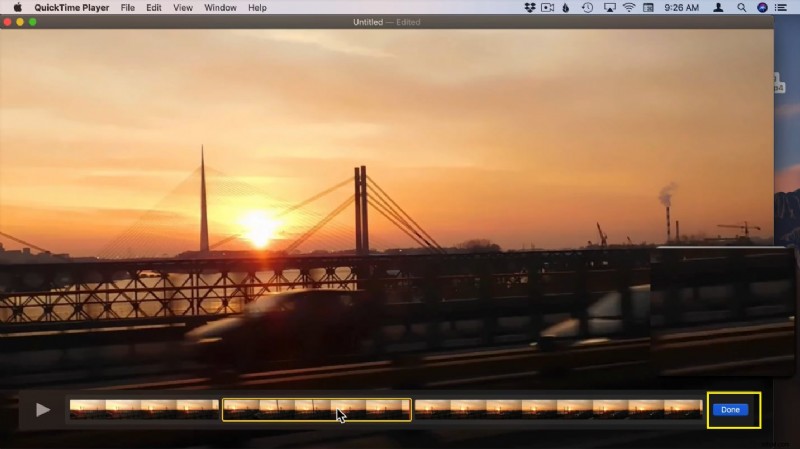Select the highlighted middle clip in timeline
800x449 pixels.
pos(316,409)
